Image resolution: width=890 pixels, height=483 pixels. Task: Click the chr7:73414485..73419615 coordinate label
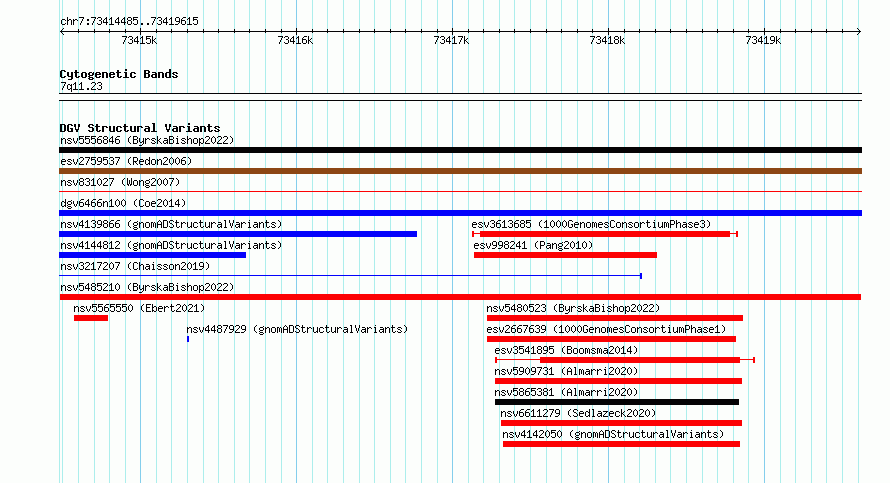129,21
